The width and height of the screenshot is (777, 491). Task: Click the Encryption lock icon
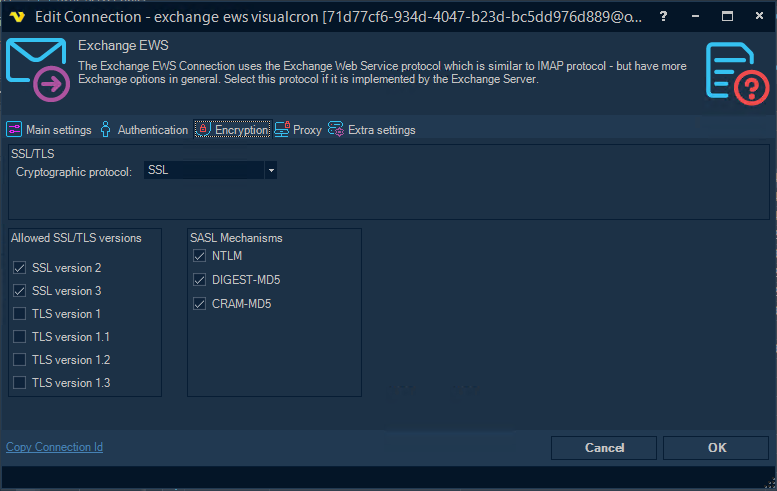point(203,130)
